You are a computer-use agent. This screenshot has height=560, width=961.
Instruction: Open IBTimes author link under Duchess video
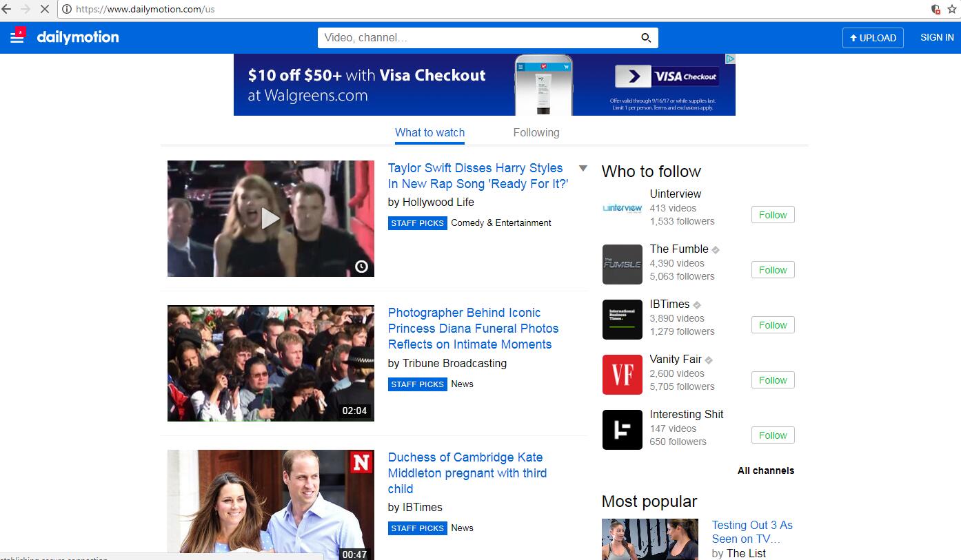point(423,507)
